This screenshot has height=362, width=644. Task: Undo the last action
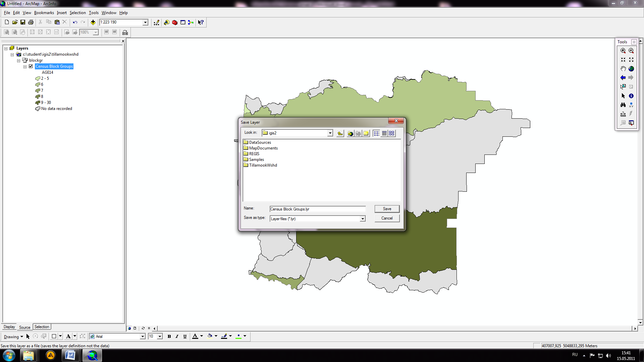pos(75,22)
